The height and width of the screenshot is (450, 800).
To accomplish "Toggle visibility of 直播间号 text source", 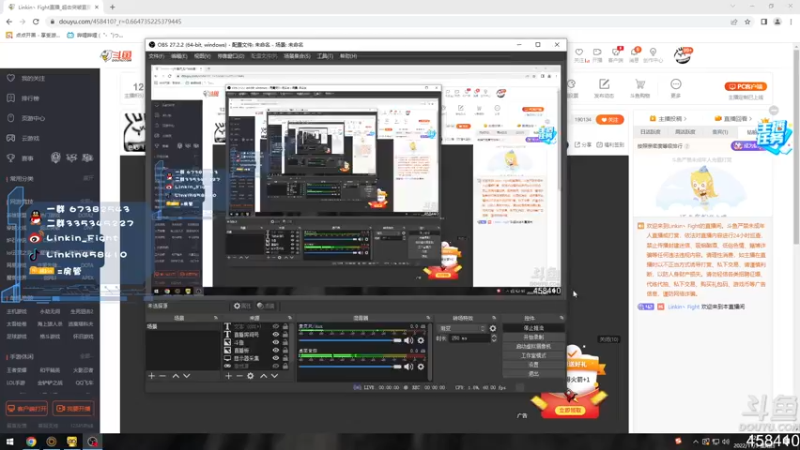I will 276,335.
